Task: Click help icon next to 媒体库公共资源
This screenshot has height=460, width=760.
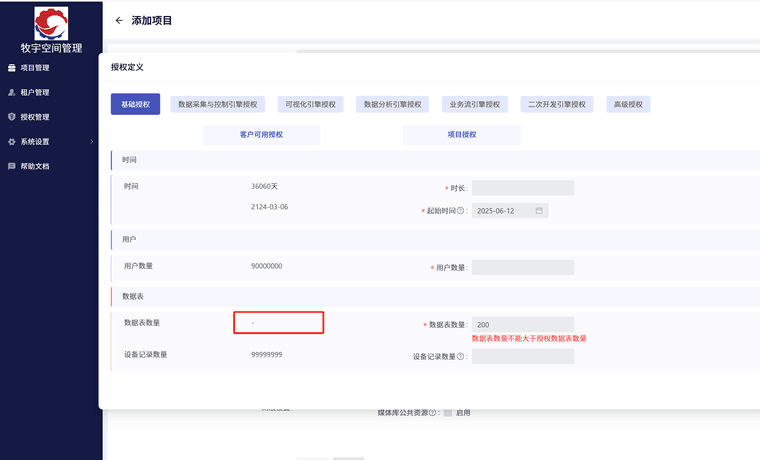Action: [432, 412]
